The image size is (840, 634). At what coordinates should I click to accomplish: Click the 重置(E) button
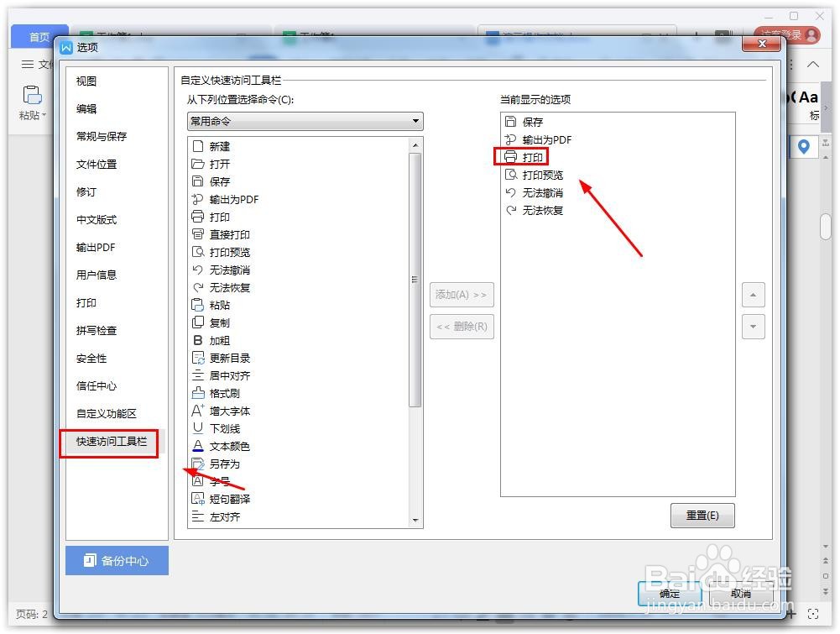tap(702, 516)
